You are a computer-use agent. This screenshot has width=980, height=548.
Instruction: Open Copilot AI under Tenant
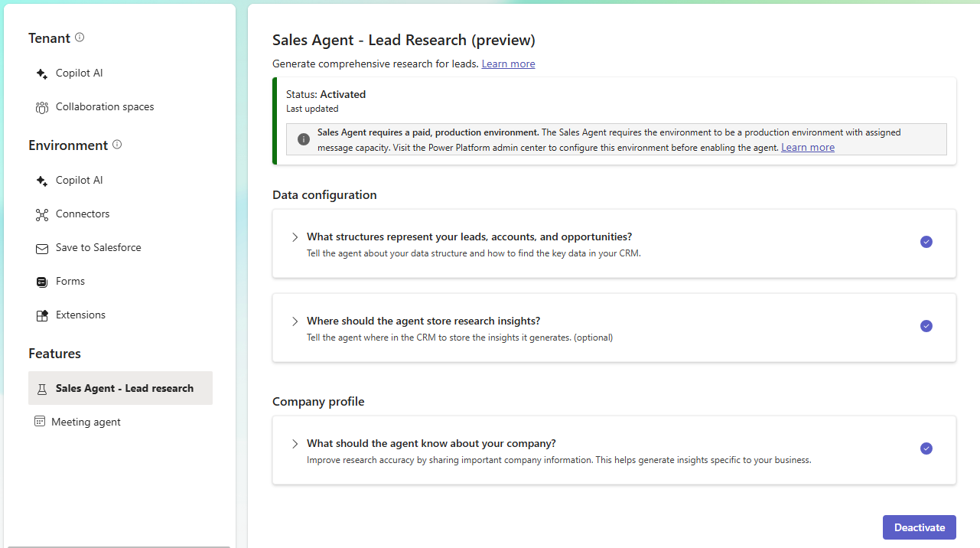click(79, 73)
